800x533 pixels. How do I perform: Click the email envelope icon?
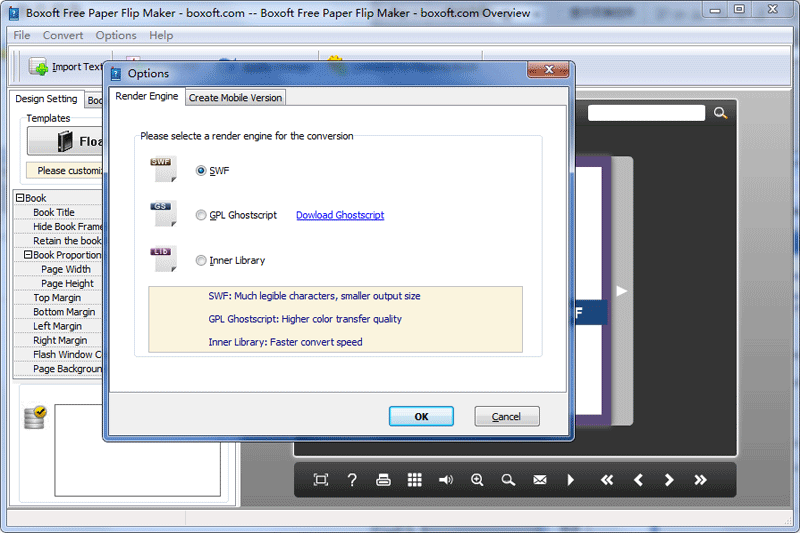540,479
